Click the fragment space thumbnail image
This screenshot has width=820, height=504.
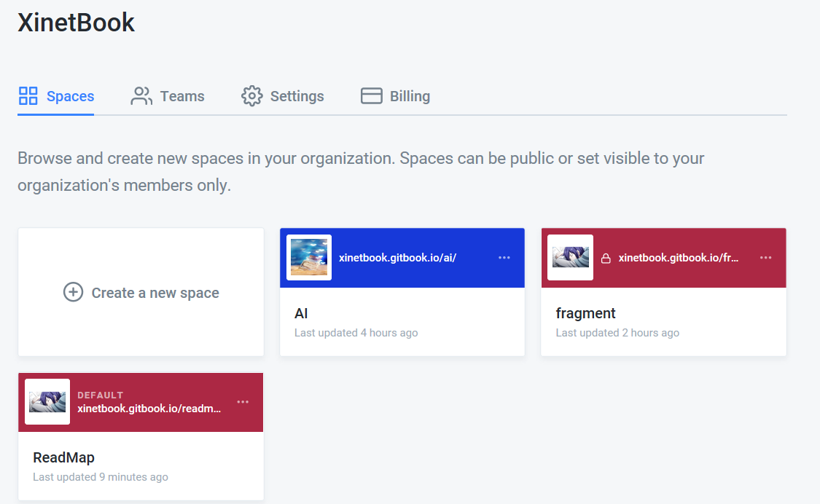[x=571, y=257]
